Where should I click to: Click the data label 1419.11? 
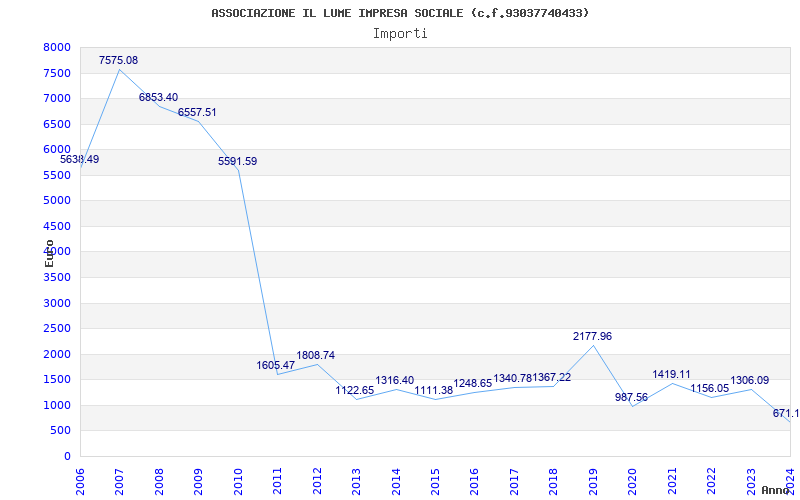671,374
